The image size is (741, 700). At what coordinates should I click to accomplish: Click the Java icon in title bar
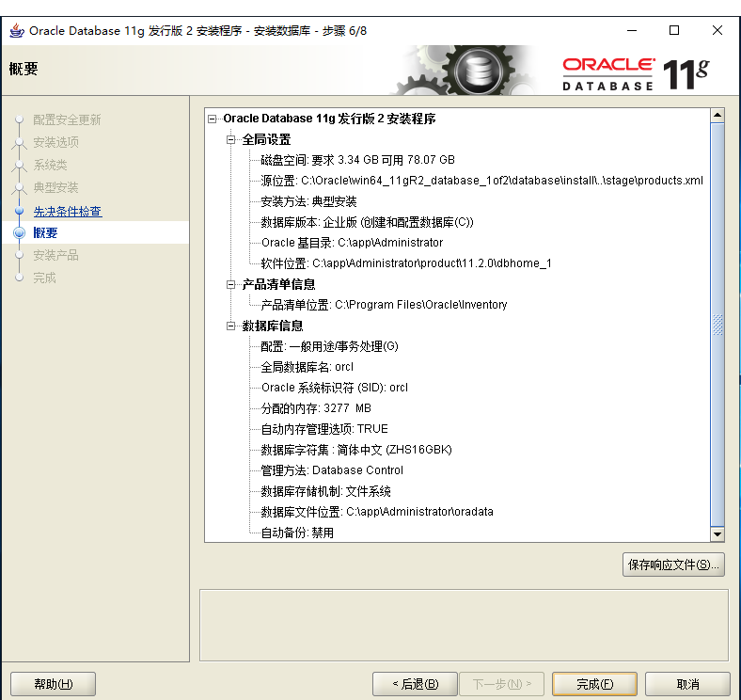coord(17,31)
